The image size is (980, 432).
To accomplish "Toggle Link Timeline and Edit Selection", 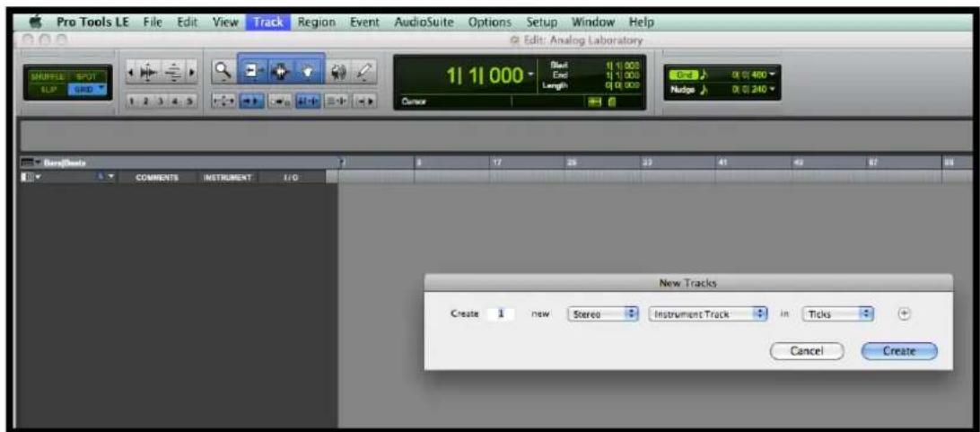I will (306, 101).
